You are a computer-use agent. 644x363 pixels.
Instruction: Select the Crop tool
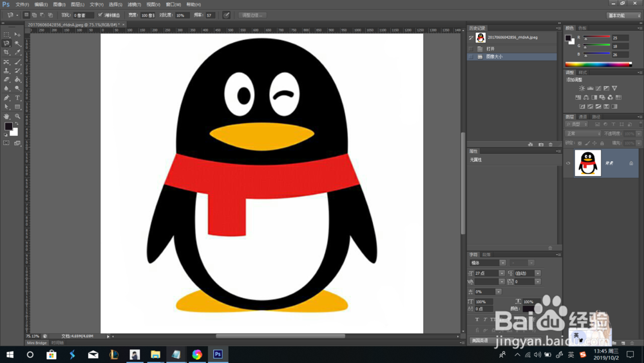pos(6,53)
